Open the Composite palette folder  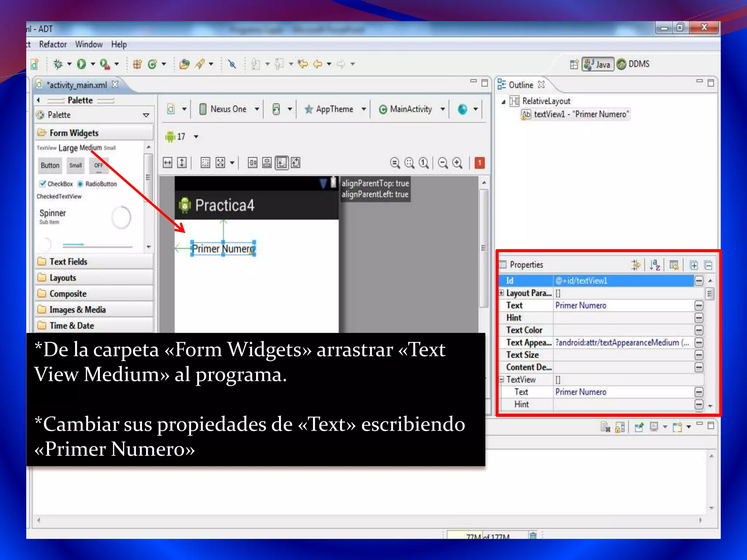(x=94, y=294)
